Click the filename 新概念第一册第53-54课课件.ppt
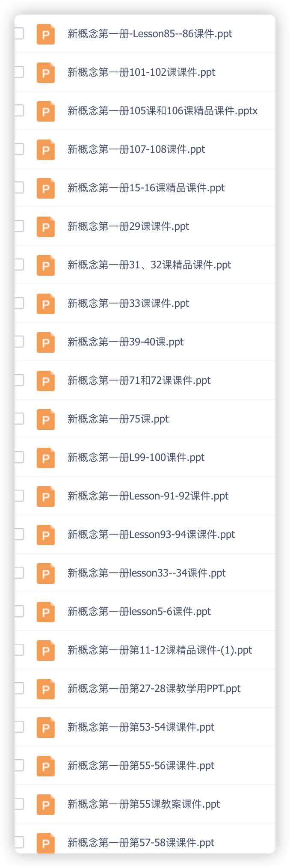Screen dimensions: 290x868 pos(141,727)
